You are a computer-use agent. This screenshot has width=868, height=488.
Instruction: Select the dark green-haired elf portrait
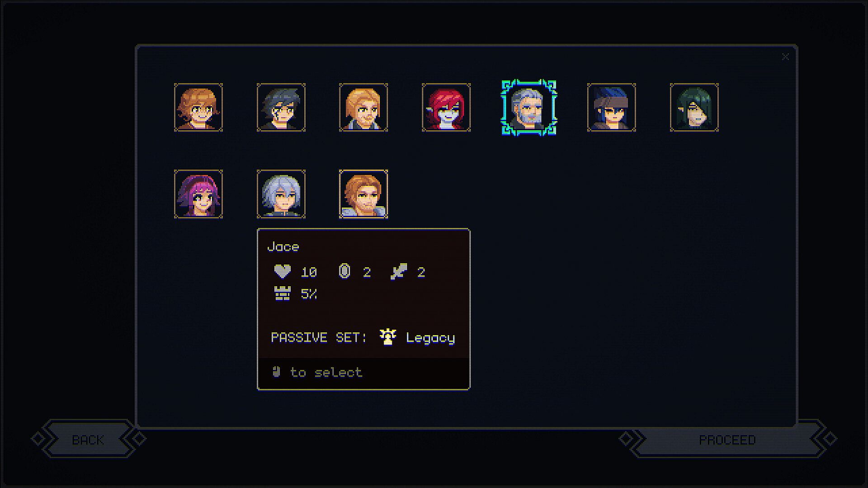694,108
